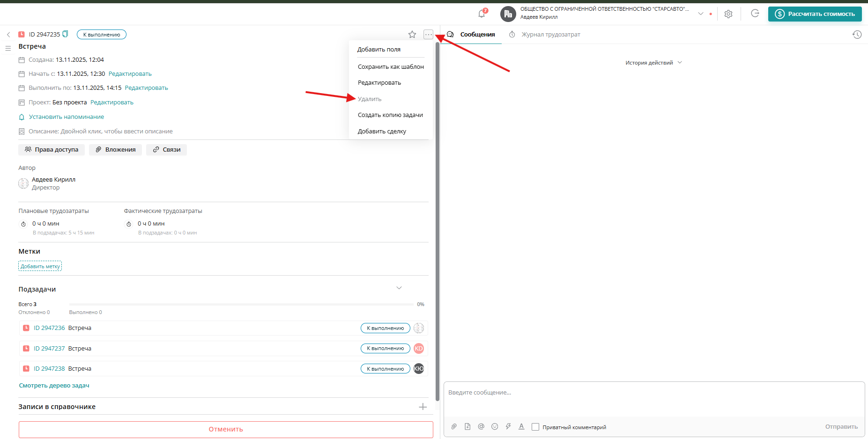The image size is (868, 439).
Task: Choose Создать копию задачи
Action: coord(390,115)
